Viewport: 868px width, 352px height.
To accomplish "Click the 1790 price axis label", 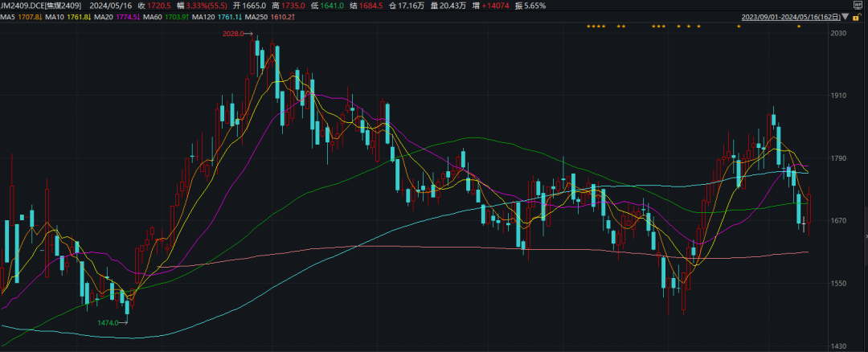I will (x=840, y=158).
